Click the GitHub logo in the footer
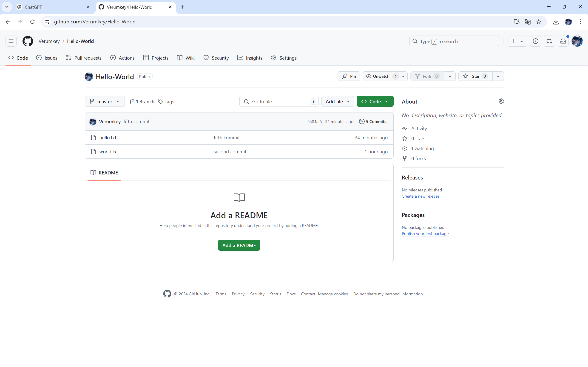 point(167,294)
